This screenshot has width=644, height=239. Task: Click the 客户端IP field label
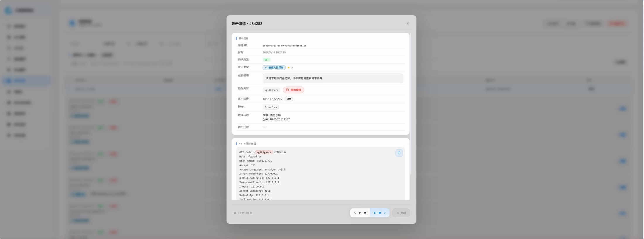(x=243, y=99)
